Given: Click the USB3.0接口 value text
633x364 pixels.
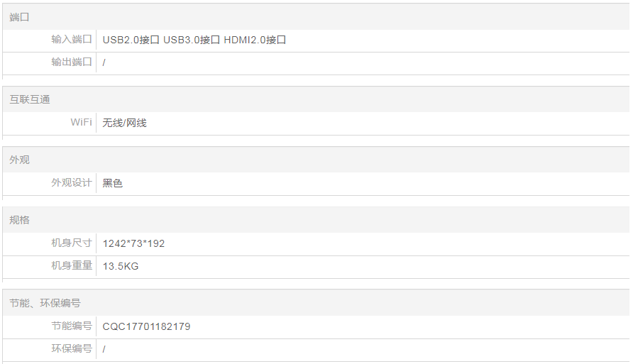Looking at the screenshot, I should tap(192, 40).
